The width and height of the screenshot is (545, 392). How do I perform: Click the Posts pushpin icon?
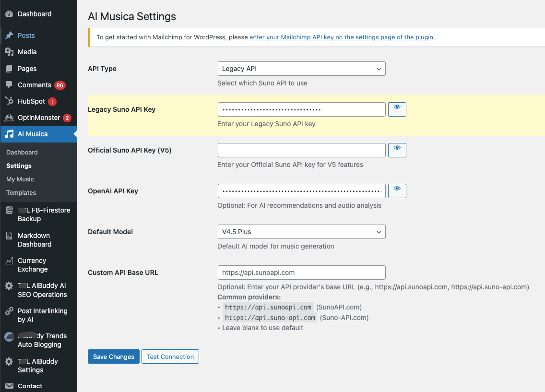[9, 36]
